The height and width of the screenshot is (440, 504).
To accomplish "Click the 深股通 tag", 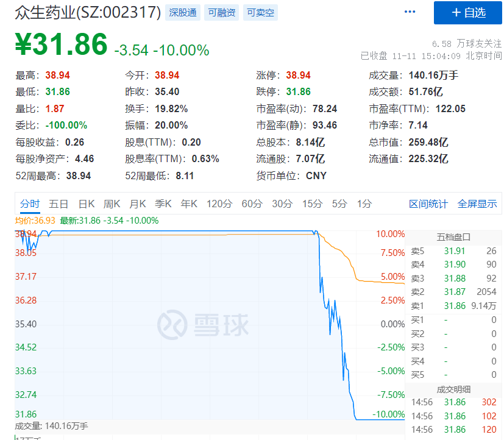I will pos(183,13).
